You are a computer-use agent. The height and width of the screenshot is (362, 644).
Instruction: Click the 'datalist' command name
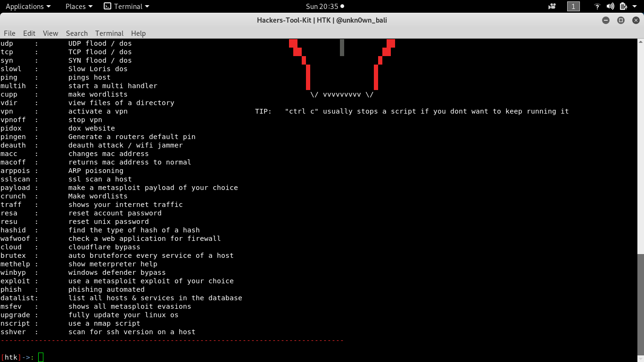pyautogui.click(x=17, y=298)
